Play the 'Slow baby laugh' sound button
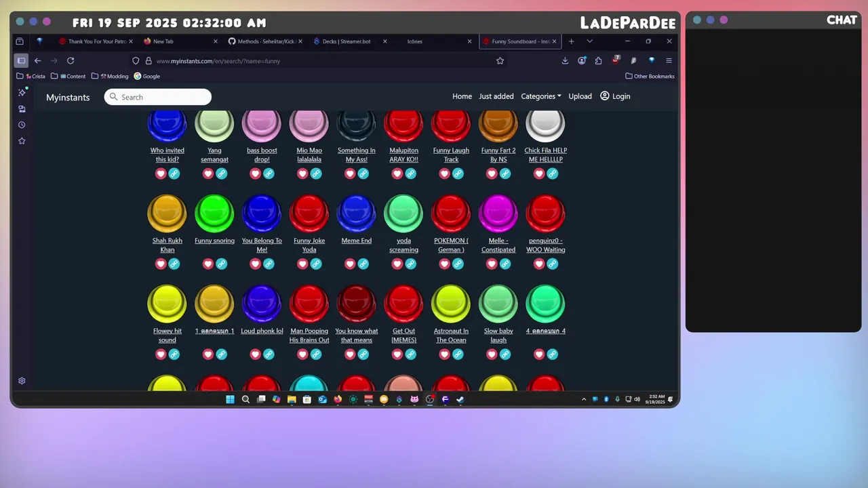 point(498,303)
